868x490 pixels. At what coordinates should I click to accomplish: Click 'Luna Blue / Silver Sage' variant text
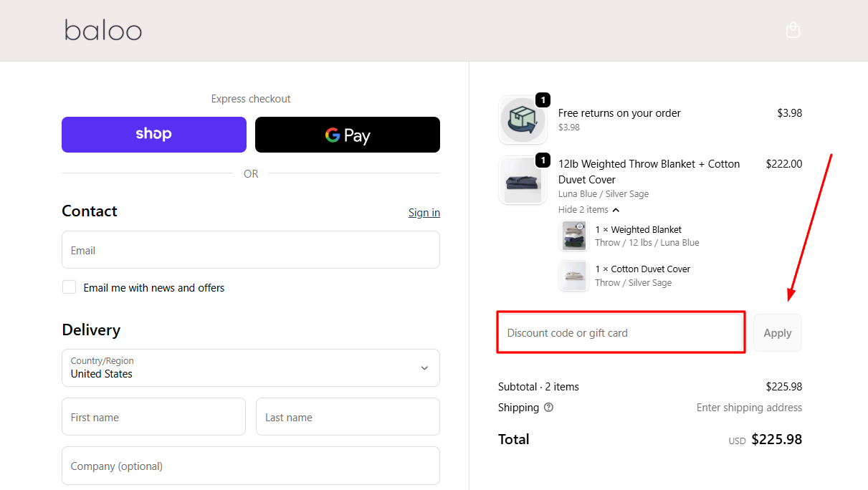604,194
